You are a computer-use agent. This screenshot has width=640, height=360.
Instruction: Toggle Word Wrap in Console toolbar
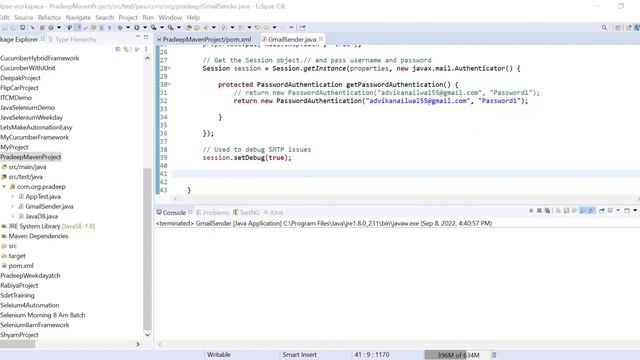click(x=574, y=211)
